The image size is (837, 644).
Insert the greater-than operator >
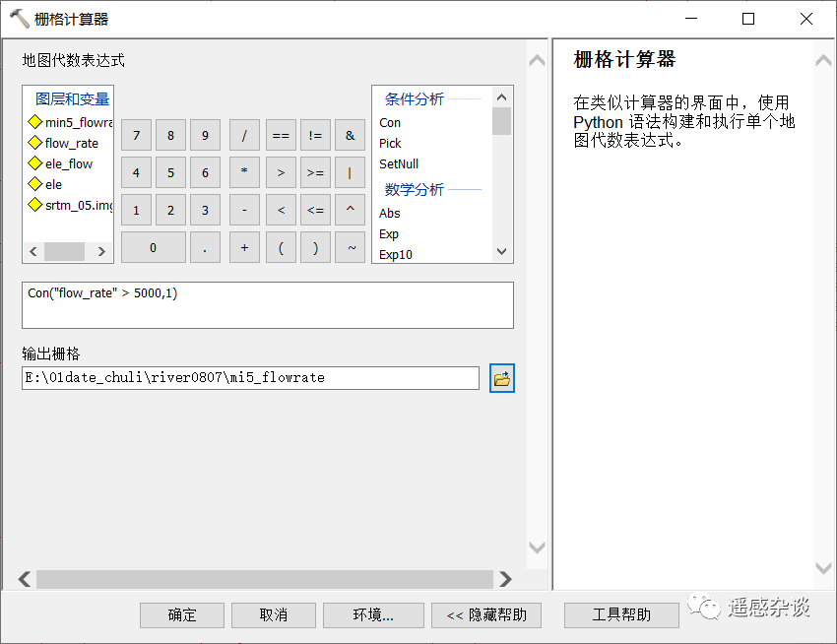[x=281, y=172]
